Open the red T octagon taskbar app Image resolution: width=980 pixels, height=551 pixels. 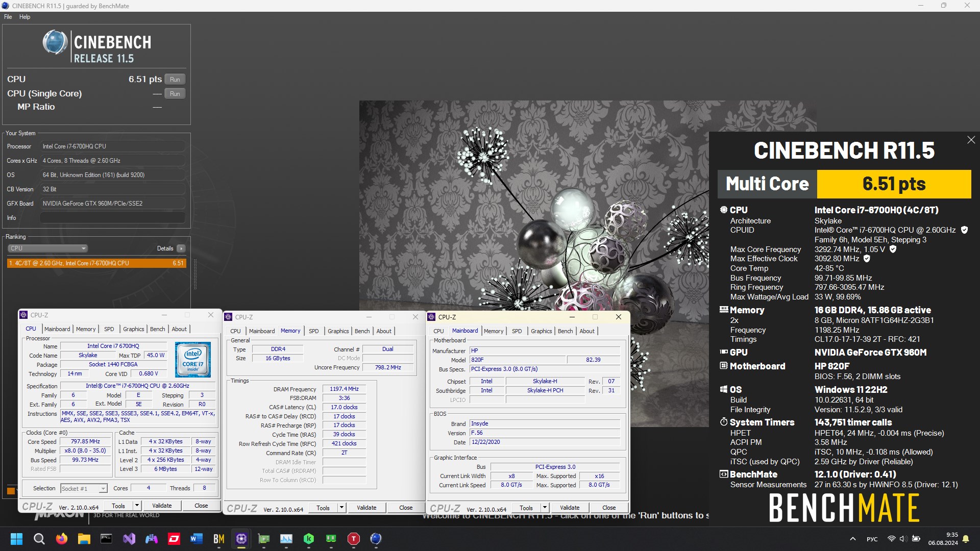(x=354, y=539)
